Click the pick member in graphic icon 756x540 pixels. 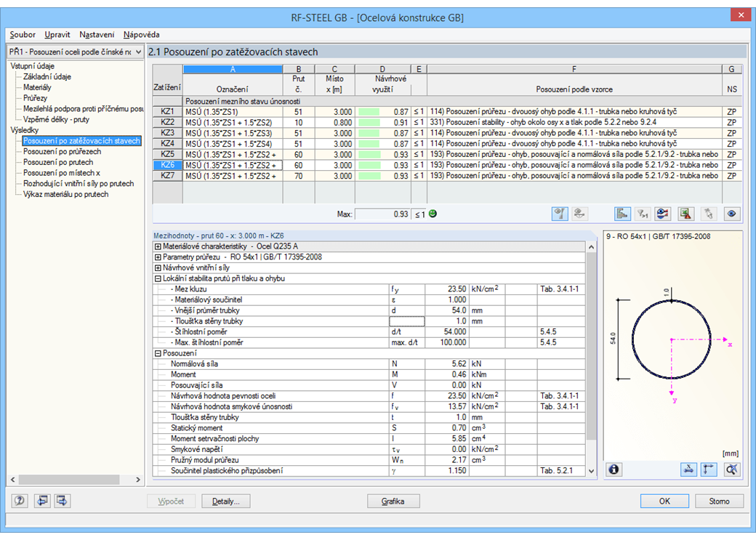click(x=708, y=214)
